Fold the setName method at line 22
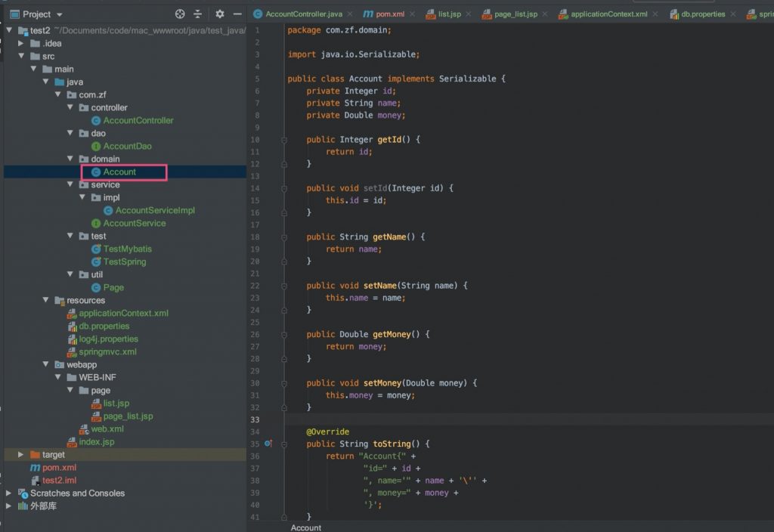The height and width of the screenshot is (532, 774). point(284,286)
